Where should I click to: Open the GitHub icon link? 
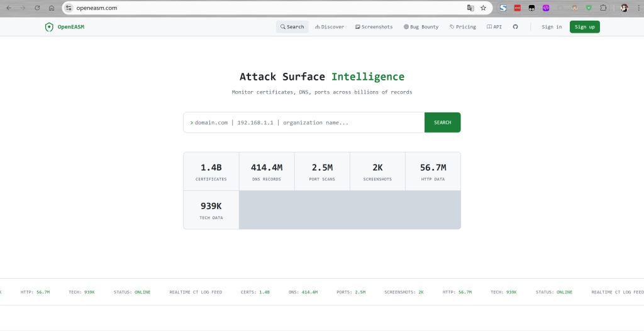516,27
